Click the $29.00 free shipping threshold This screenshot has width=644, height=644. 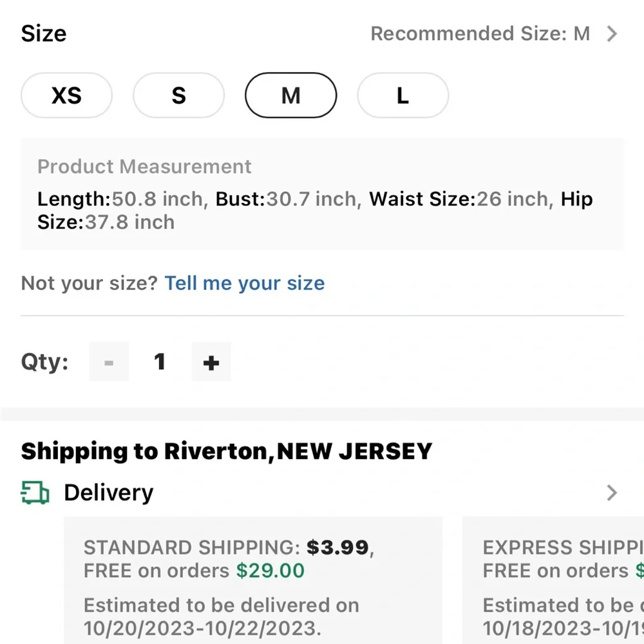(x=270, y=571)
